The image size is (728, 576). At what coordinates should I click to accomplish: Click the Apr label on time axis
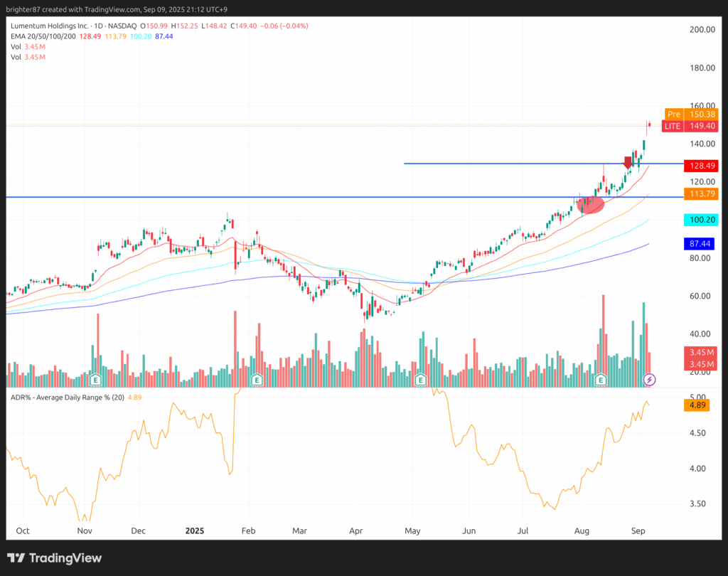(x=356, y=530)
